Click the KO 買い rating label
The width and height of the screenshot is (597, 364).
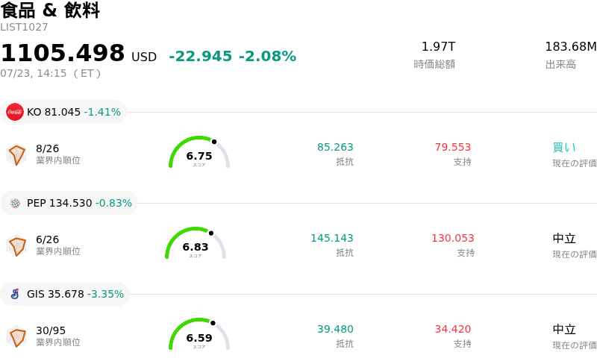[x=564, y=148]
